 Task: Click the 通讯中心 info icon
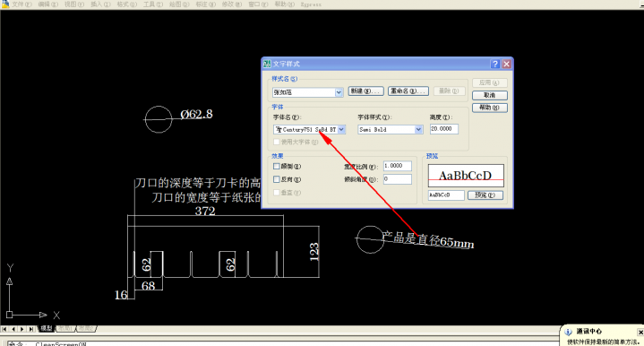pyautogui.click(x=568, y=332)
